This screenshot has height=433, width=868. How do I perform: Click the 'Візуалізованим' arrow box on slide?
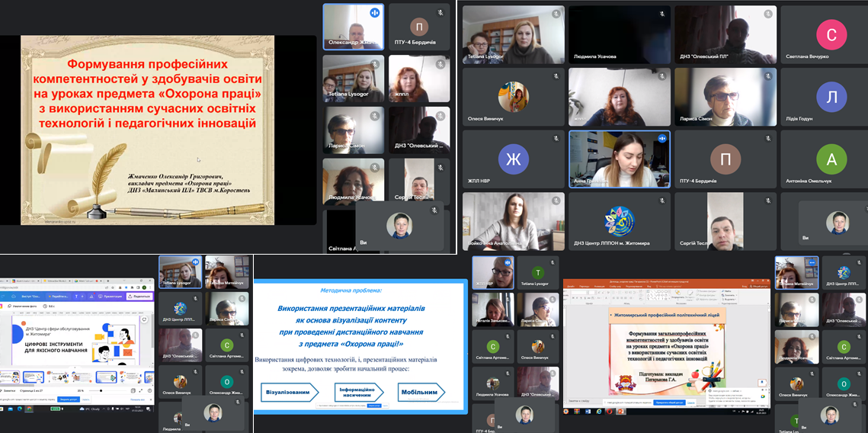point(288,393)
